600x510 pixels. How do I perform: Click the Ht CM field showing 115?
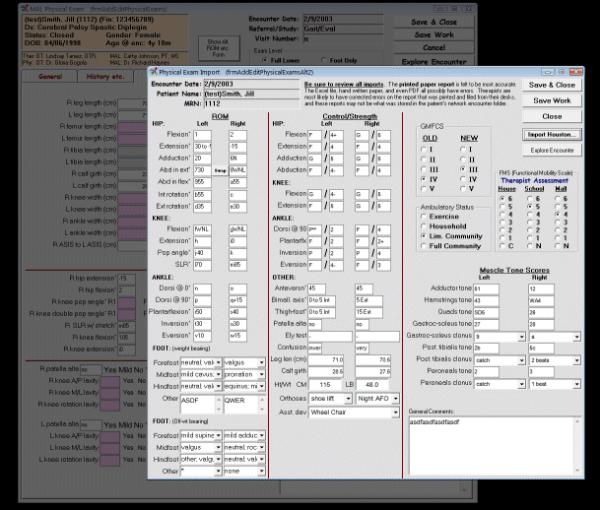pos(324,385)
